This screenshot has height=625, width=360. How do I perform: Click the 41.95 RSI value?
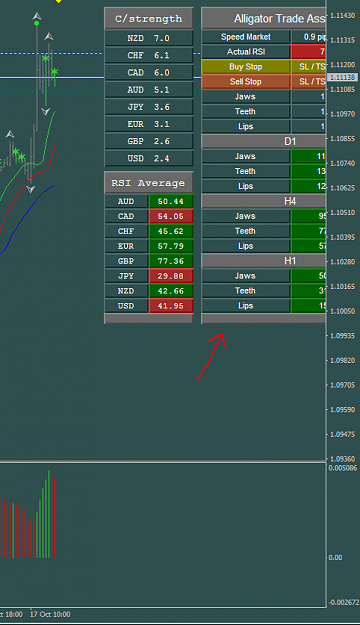coord(171,306)
